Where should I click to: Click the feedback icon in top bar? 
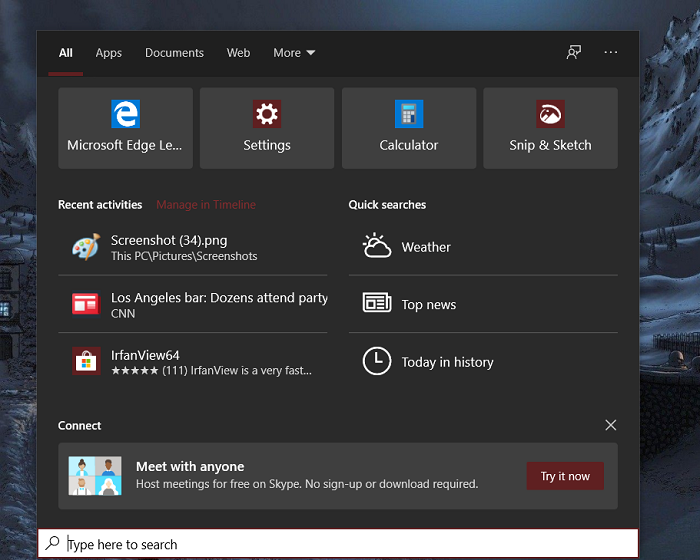pos(574,53)
